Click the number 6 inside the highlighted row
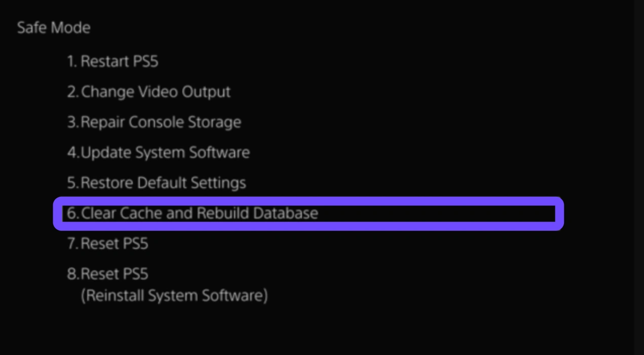This screenshot has width=644, height=355. 72,213
